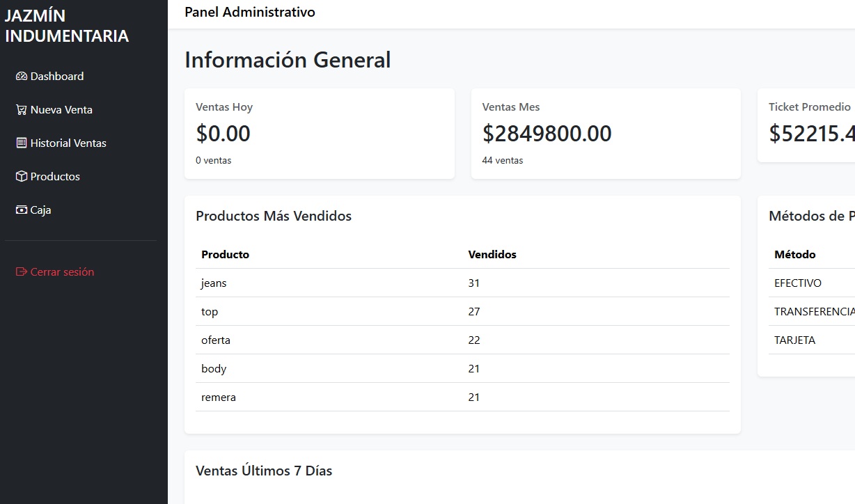Click the Panel Administrativo header text
The height and width of the screenshot is (504, 855).
(x=250, y=13)
